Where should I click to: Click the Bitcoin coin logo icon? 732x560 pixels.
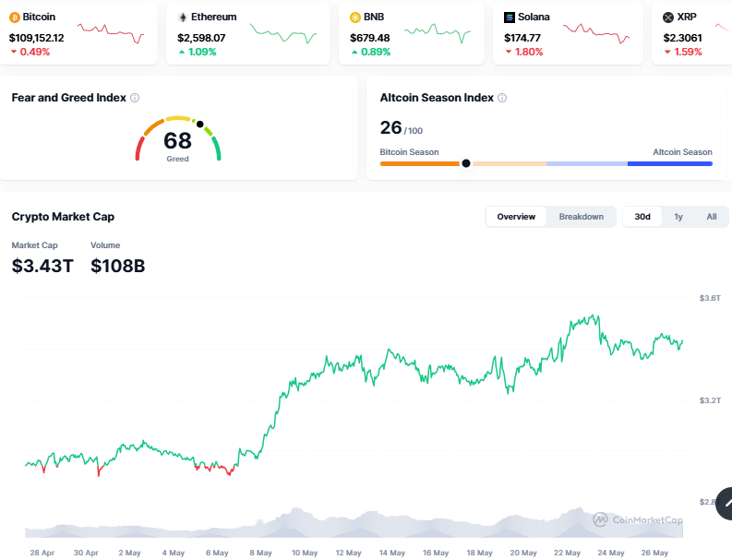(x=15, y=18)
